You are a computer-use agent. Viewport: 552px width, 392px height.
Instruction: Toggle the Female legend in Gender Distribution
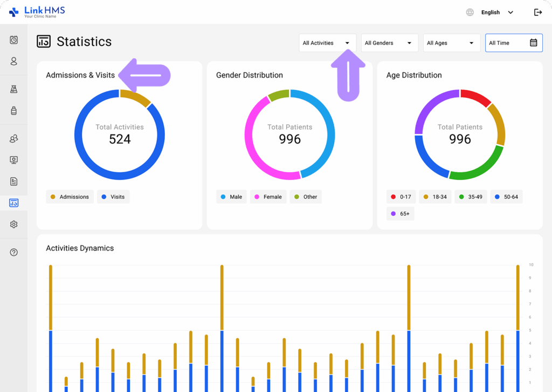tap(268, 197)
